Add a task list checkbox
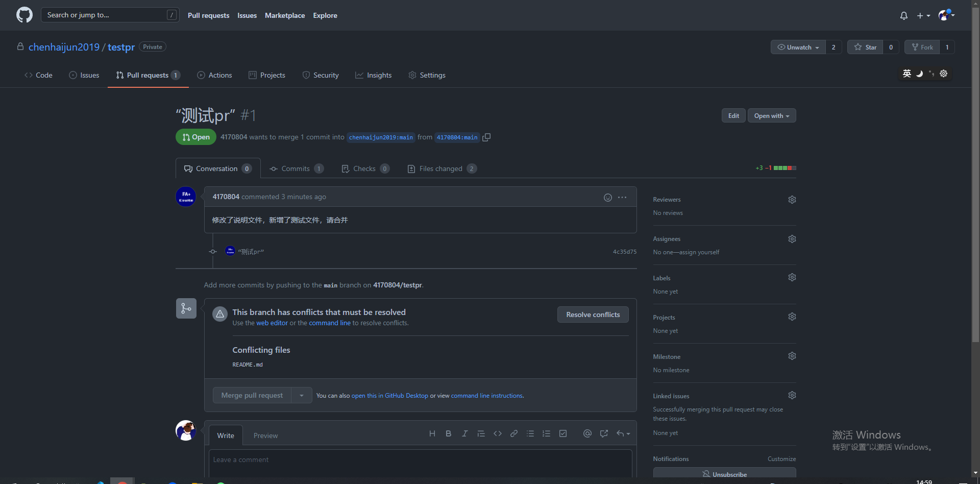 click(563, 433)
